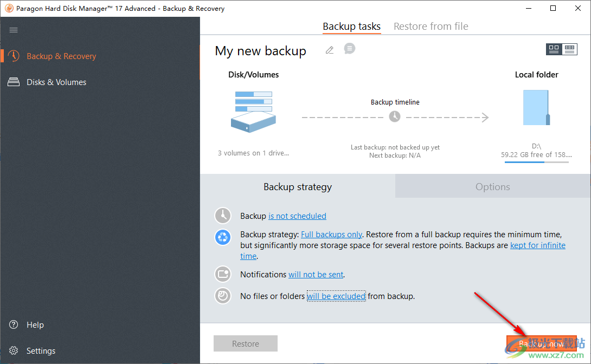Click the 'Last backup: not backed up yet' text
Viewport: 591px width, 364px height.
(395, 147)
